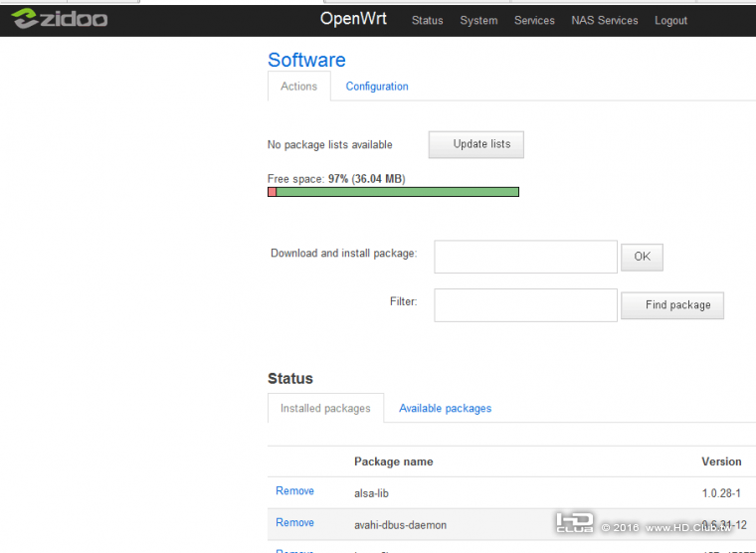Click the Zidoo logo
This screenshot has width=756, height=553.
tap(60, 19)
